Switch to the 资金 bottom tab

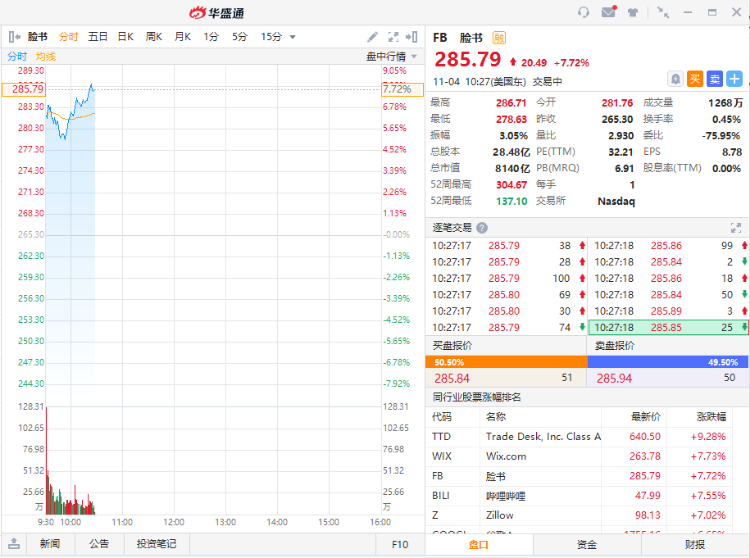587,544
